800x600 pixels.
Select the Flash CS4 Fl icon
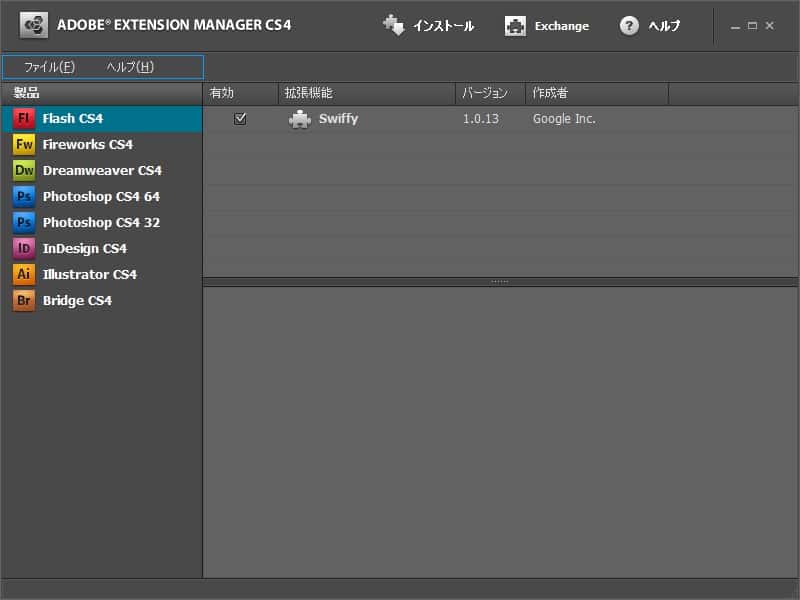pos(24,118)
